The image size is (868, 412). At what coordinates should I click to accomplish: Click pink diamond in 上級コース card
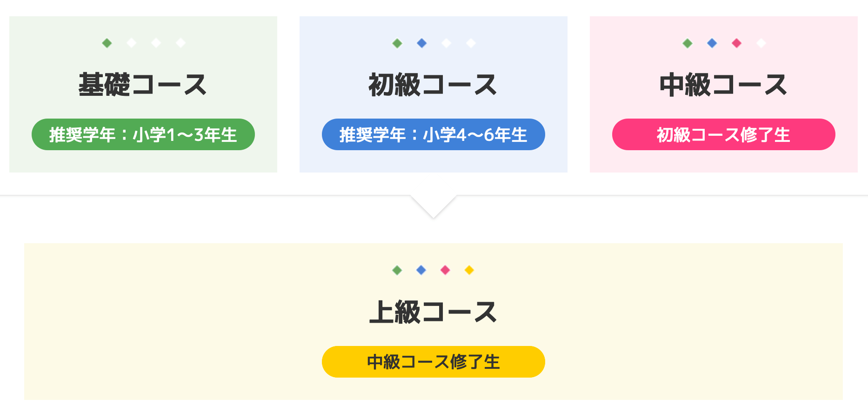[x=445, y=270]
